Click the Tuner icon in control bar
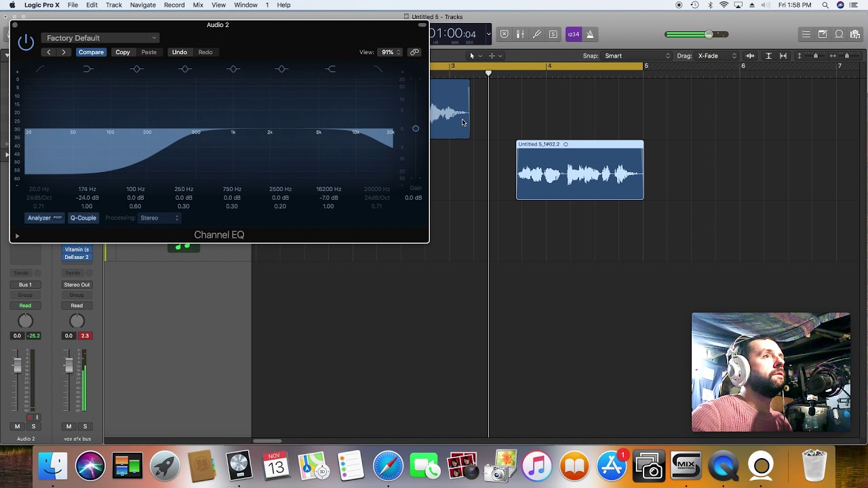The width and height of the screenshot is (868, 488). [x=520, y=34]
